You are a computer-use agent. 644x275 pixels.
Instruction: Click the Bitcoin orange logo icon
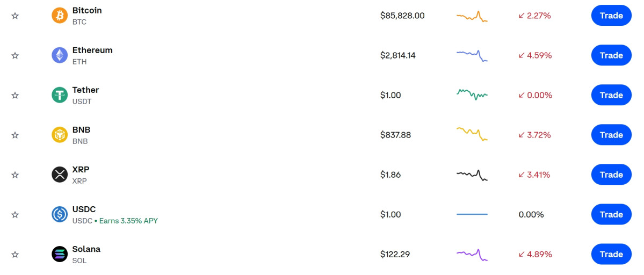pos(60,16)
